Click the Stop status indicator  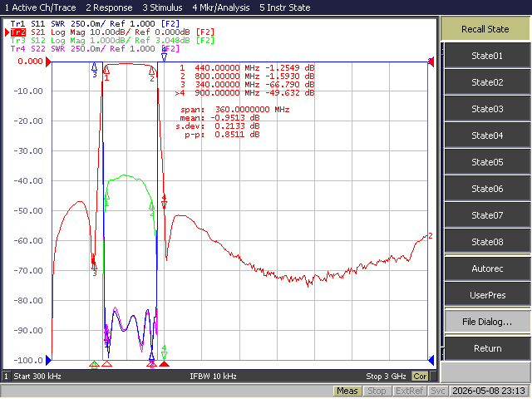[x=377, y=392]
